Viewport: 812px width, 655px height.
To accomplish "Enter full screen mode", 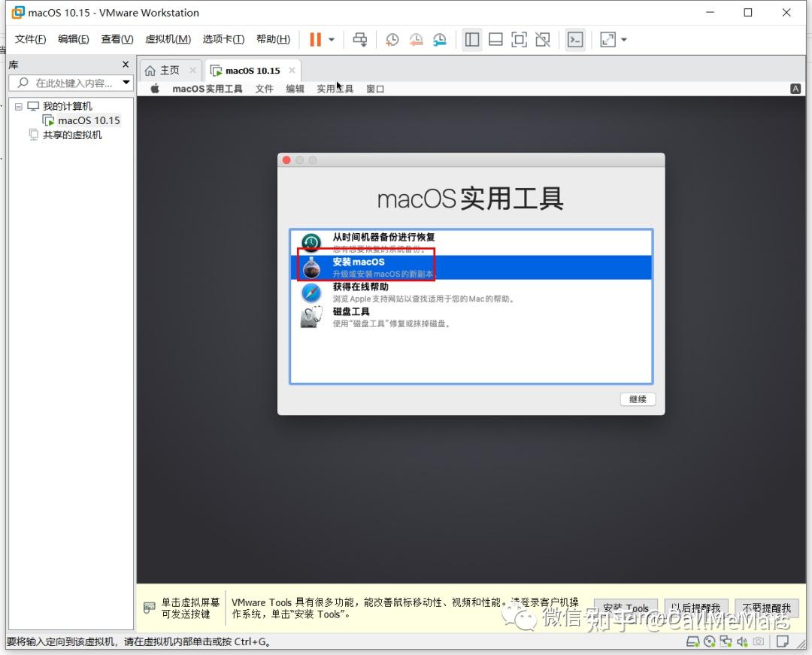I will [x=519, y=39].
